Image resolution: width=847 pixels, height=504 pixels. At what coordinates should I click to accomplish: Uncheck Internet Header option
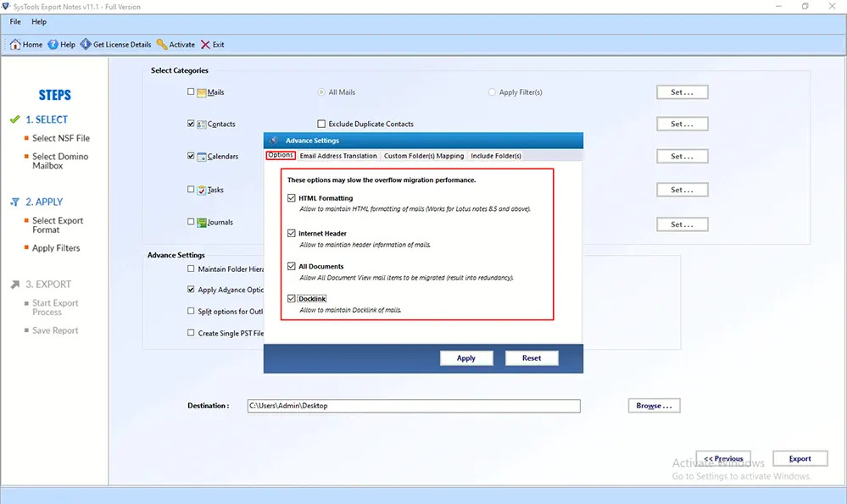click(292, 233)
